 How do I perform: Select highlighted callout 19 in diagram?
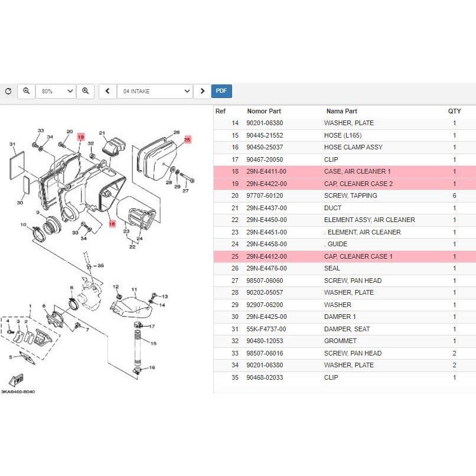tap(81, 137)
